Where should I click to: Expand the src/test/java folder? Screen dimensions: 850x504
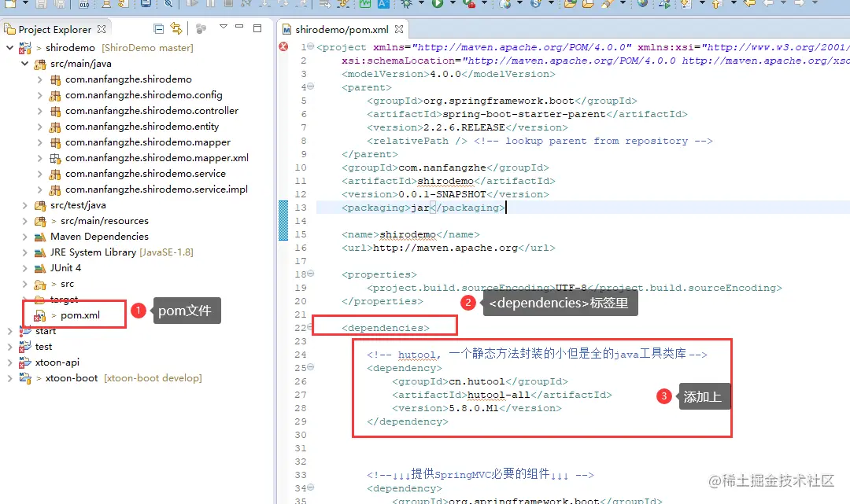click(25, 205)
